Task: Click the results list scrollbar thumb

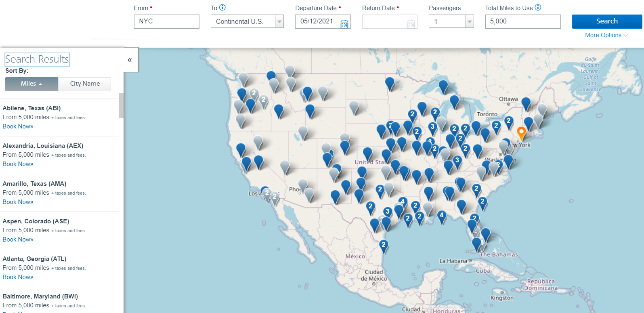Action: click(121, 106)
